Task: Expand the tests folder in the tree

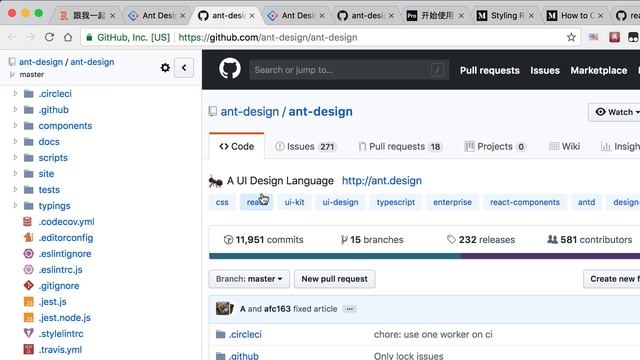Action: tap(16, 189)
